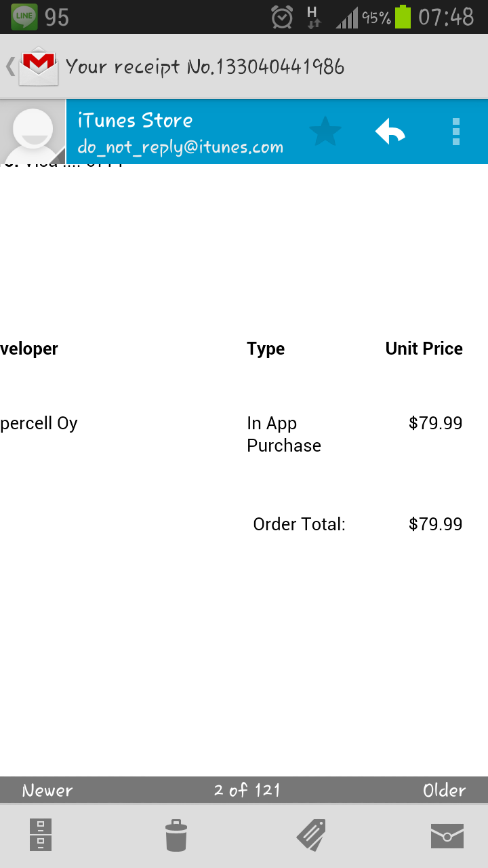The width and height of the screenshot is (488, 868).
Task: Archive email with file cabinet icon
Action: (41, 835)
